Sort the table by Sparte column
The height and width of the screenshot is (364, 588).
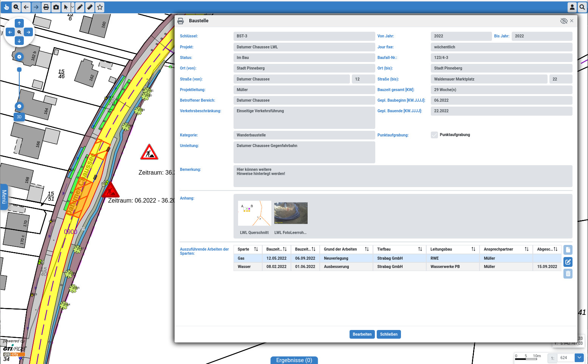coord(256,249)
